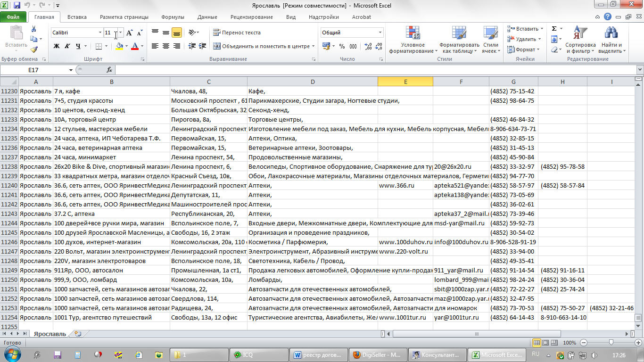Open the Calibri font name dropdown
The height and width of the screenshot is (362, 644).
[100, 33]
